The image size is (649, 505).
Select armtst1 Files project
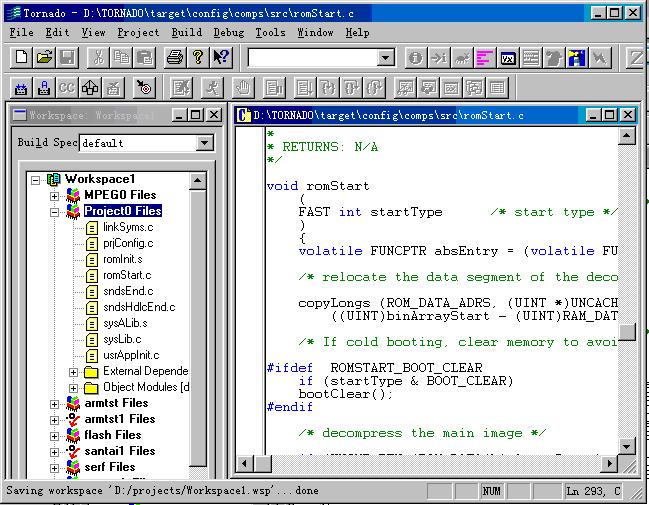120,419
